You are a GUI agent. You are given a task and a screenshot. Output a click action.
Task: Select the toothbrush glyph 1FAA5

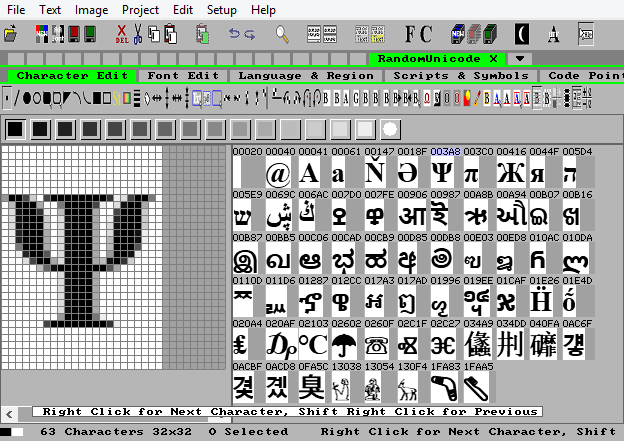click(x=476, y=388)
